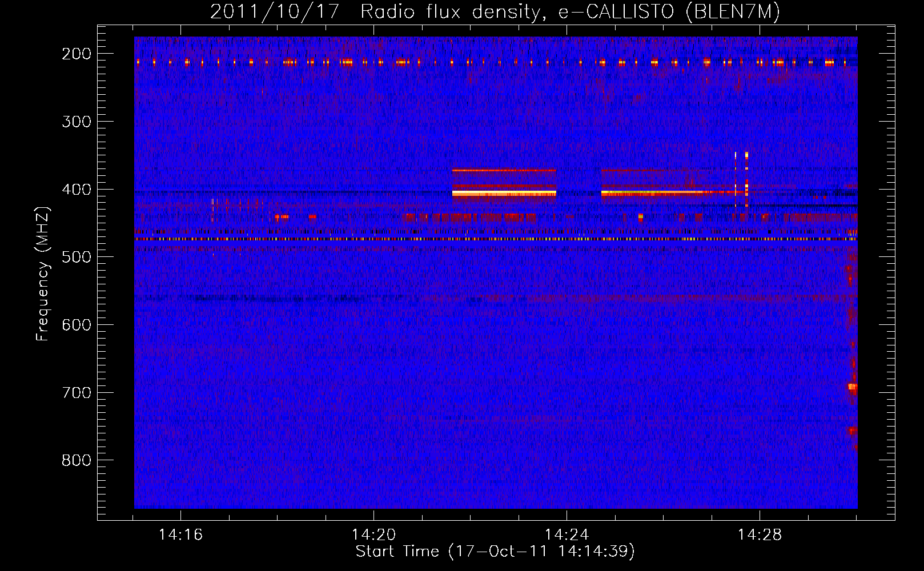Click the 14:20 time tick label
Screen dimensions: 924x571
pos(373,535)
